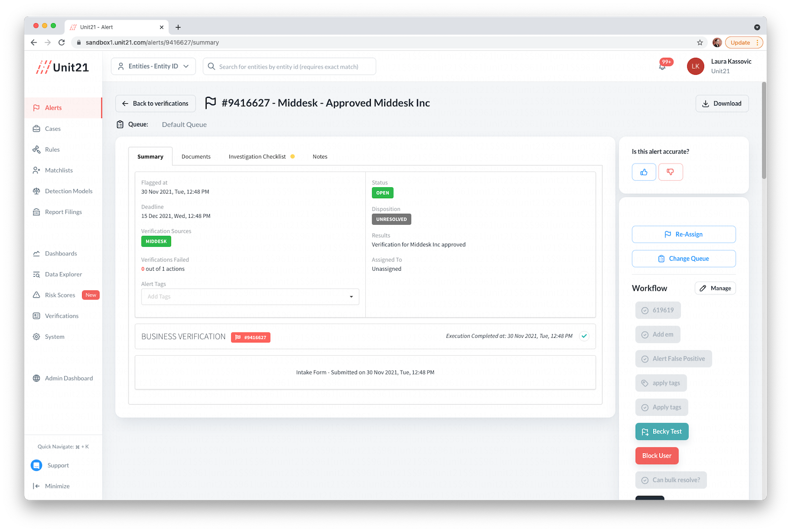Click the Detection Models scale icon
Viewport: 791px width, 532px height.
(36, 191)
